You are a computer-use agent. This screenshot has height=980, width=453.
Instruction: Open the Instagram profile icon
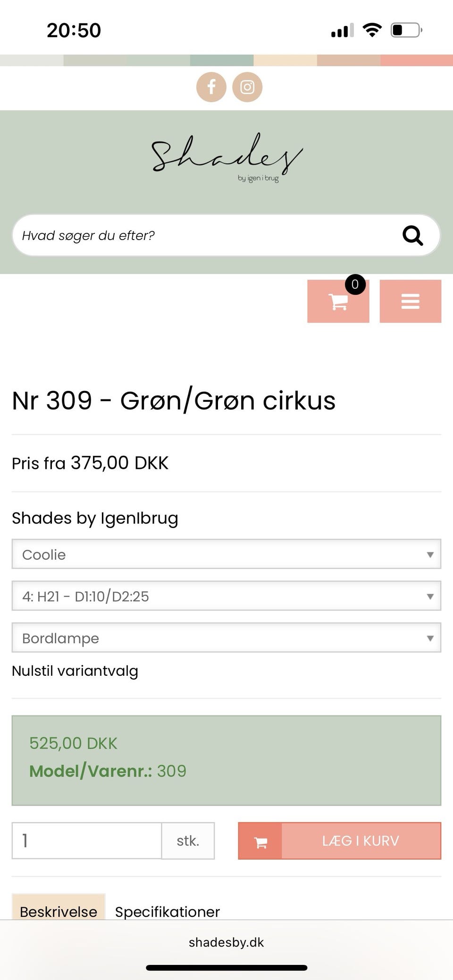point(247,87)
